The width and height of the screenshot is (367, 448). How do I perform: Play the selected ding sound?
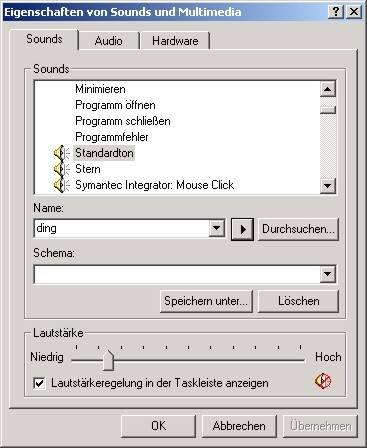tap(243, 229)
